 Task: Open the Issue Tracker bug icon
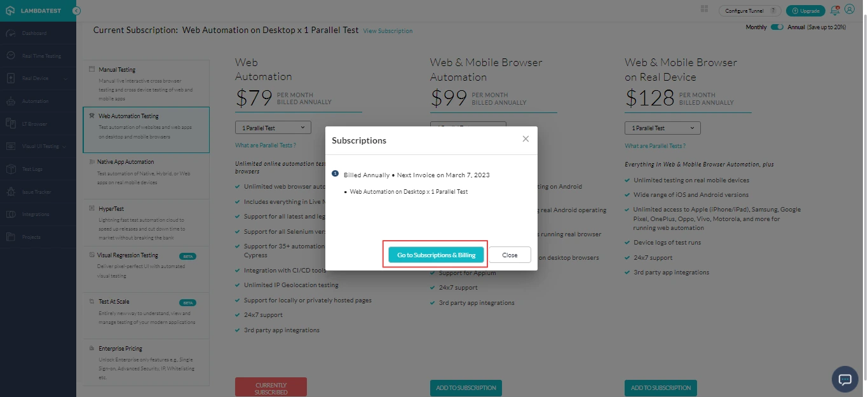click(11, 192)
